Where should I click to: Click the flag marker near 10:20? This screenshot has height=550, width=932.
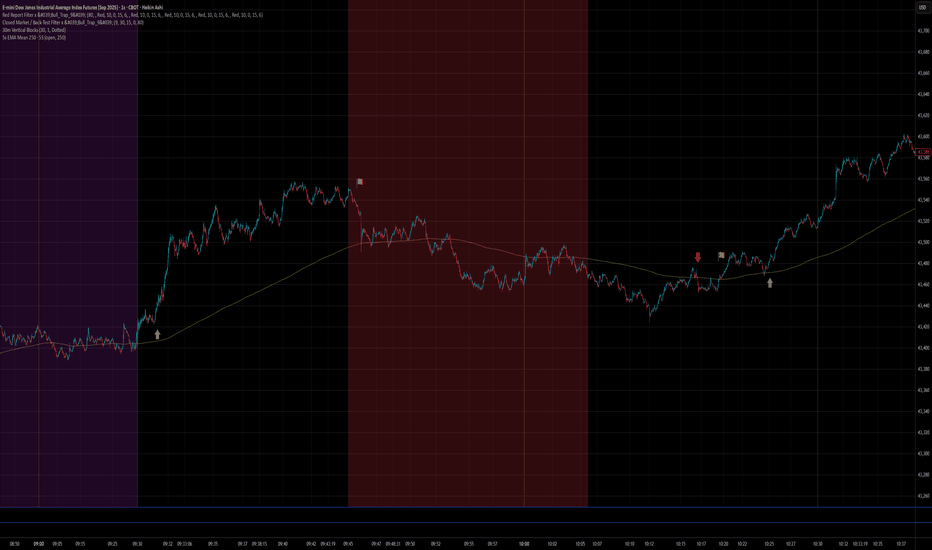click(721, 256)
